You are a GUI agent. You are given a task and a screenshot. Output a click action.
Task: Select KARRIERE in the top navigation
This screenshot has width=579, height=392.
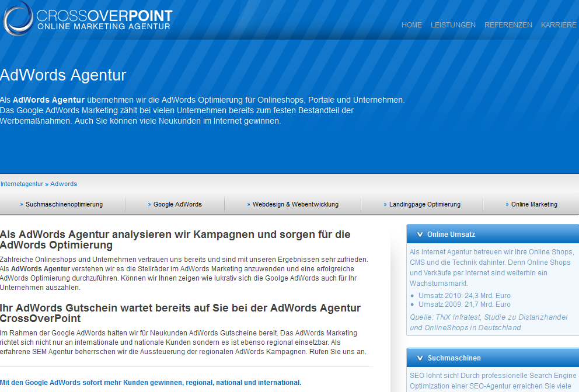coord(559,25)
